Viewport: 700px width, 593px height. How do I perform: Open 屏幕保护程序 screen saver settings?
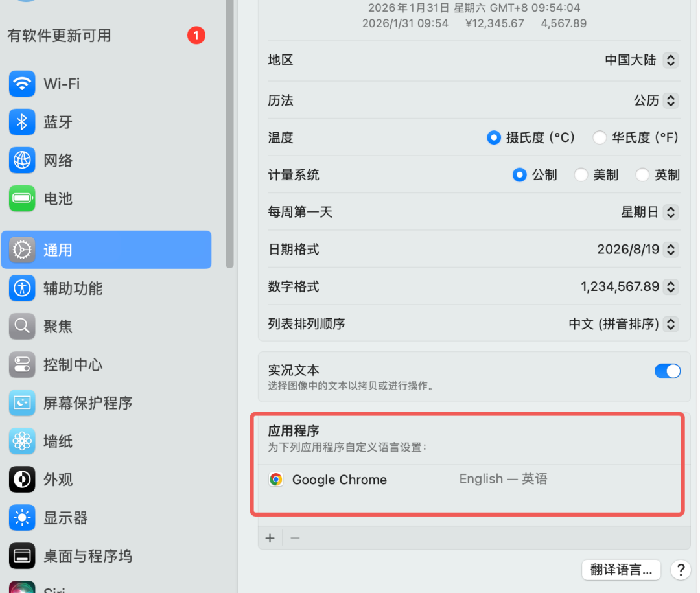[x=89, y=402]
